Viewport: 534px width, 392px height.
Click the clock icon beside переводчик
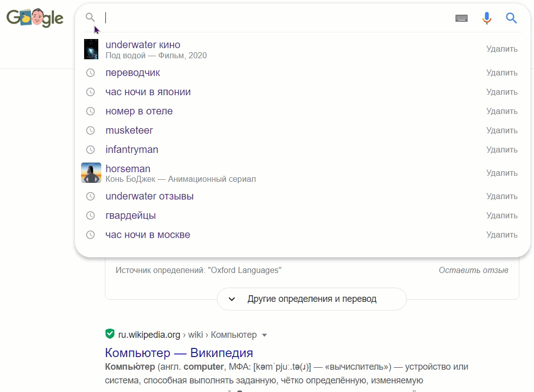[90, 72]
